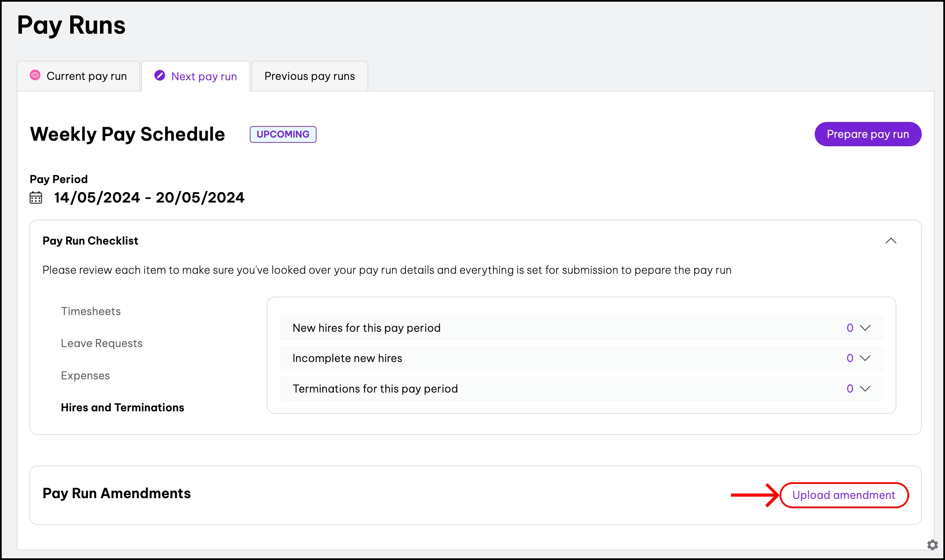Screen dimensions: 945x560
Task: Click the calendar icon beside pay period
Action: tap(36, 197)
